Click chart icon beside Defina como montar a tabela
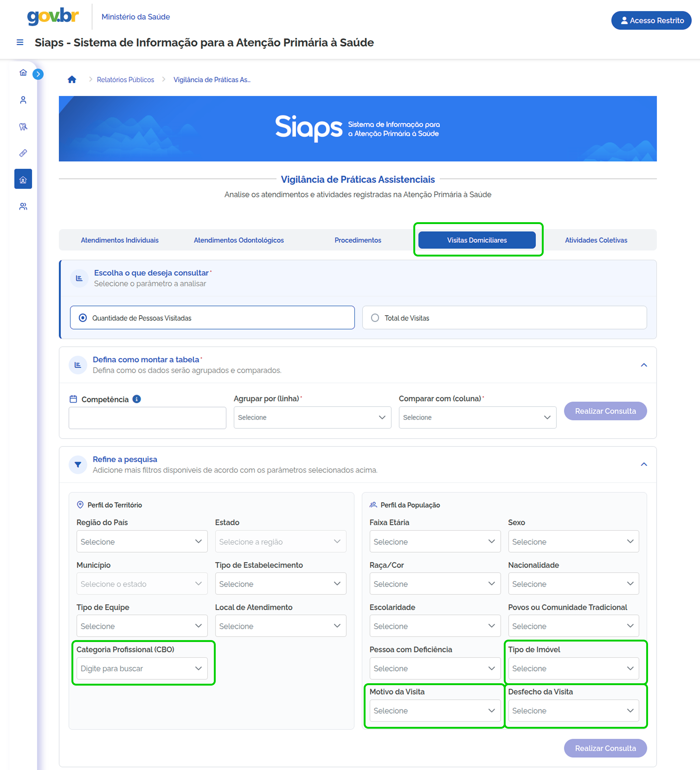The image size is (700, 770). [78, 365]
